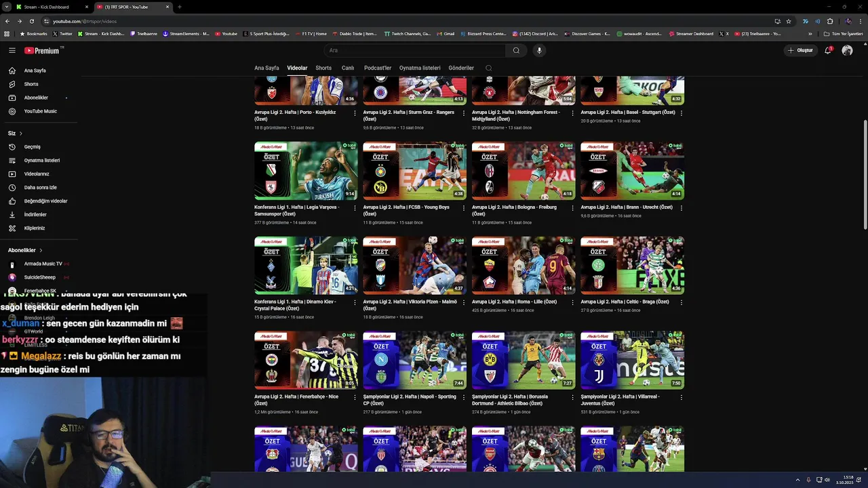The width and height of the screenshot is (868, 488).
Task: Expand the Siz section chevron
Action: 20,134
